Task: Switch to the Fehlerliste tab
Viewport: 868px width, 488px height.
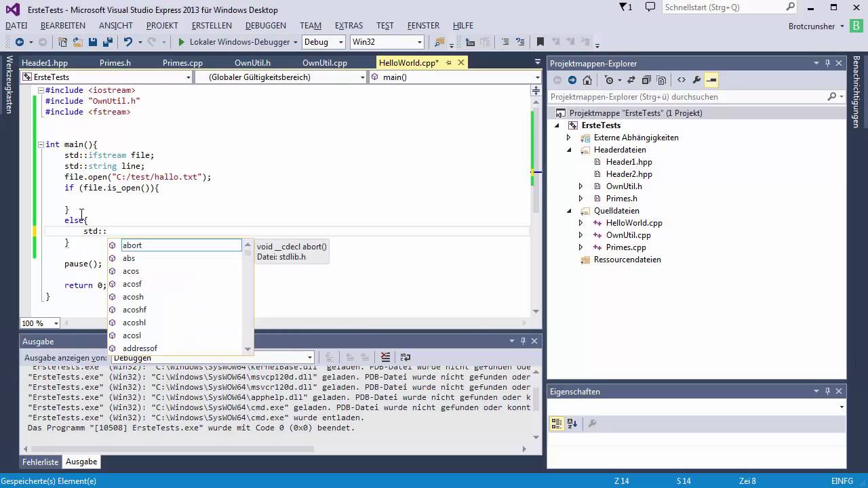Action: 41,462
